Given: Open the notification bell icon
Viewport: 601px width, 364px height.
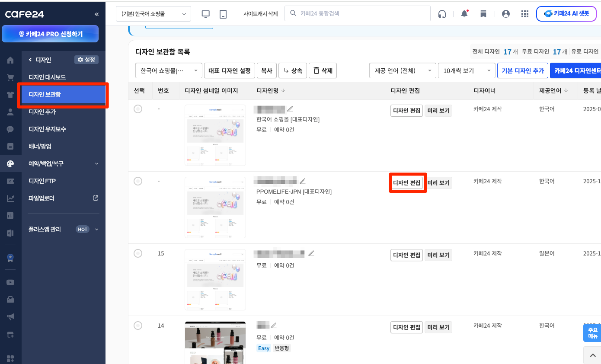Looking at the screenshot, I should point(464,14).
